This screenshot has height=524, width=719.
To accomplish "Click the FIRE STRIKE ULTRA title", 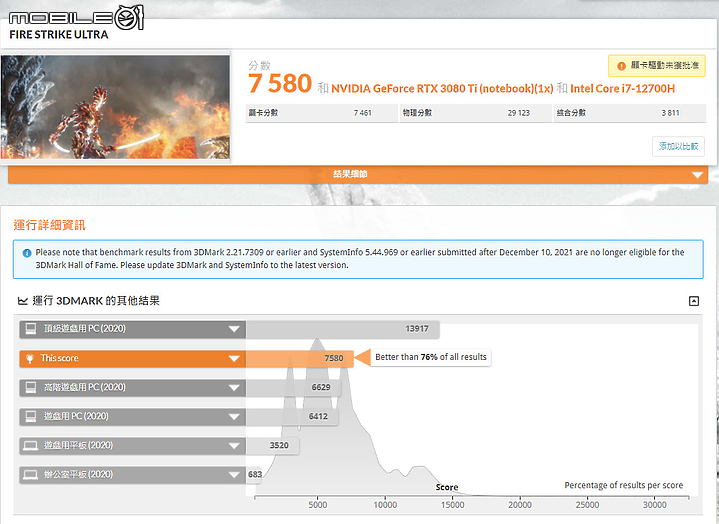I will tap(59, 35).
